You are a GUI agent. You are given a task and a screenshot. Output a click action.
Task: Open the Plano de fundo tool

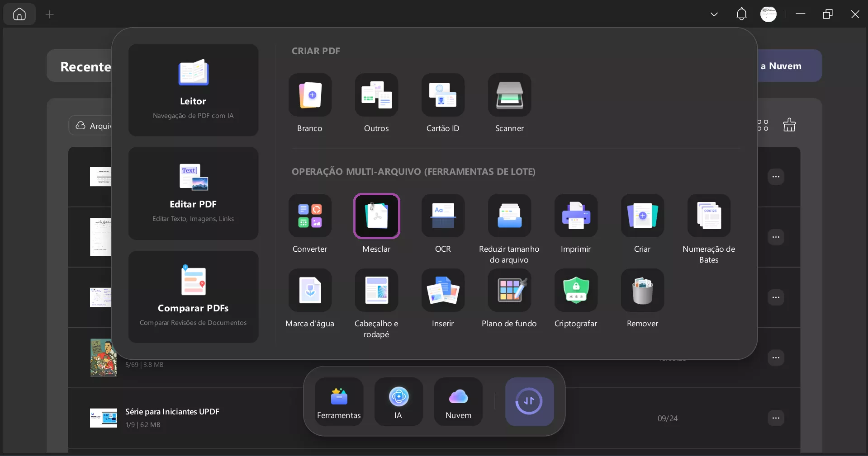[x=509, y=290]
